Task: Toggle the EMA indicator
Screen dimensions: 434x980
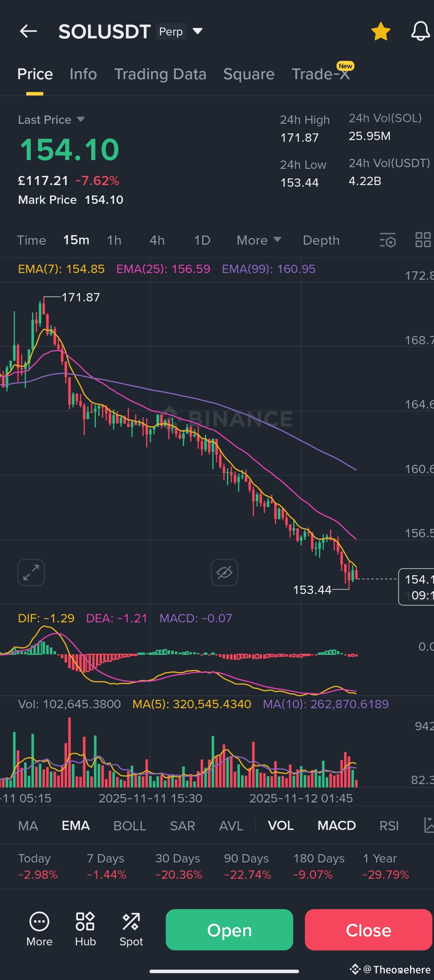Action: pyautogui.click(x=76, y=826)
